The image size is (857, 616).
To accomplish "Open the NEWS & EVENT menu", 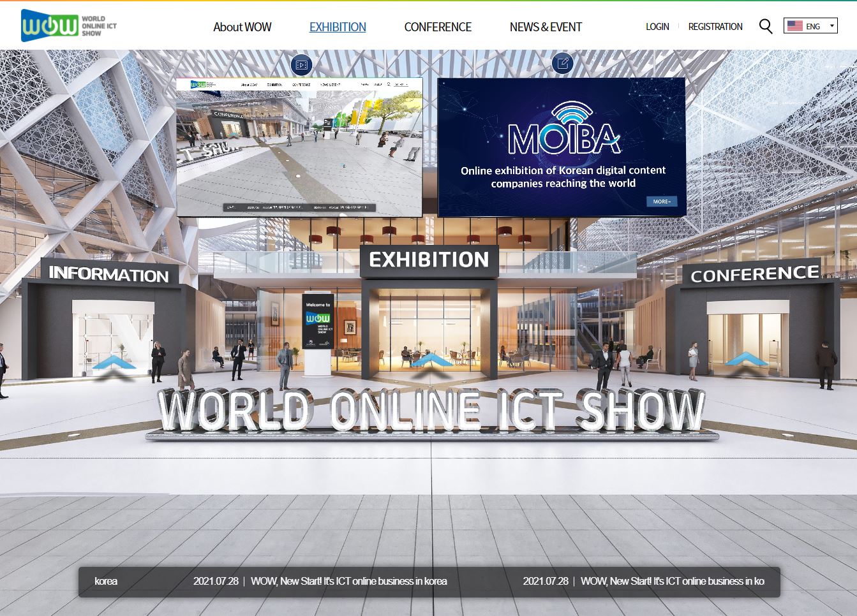I will pyautogui.click(x=546, y=27).
